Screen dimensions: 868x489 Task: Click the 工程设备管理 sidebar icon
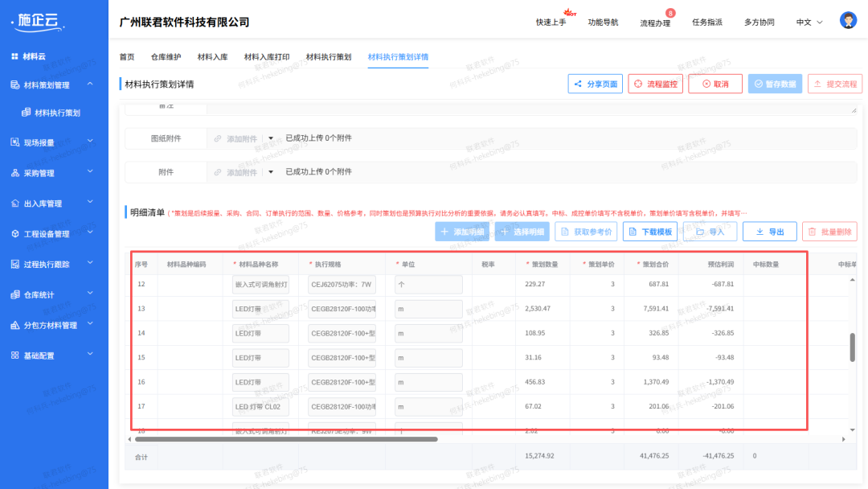pos(15,234)
